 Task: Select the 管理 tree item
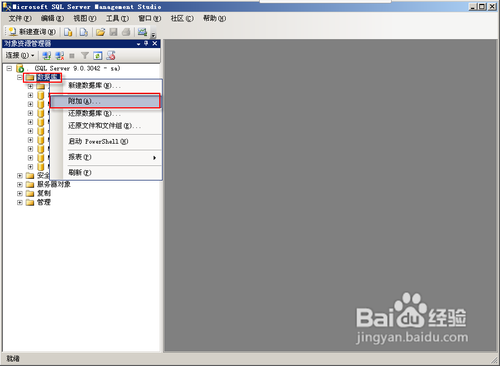point(44,202)
